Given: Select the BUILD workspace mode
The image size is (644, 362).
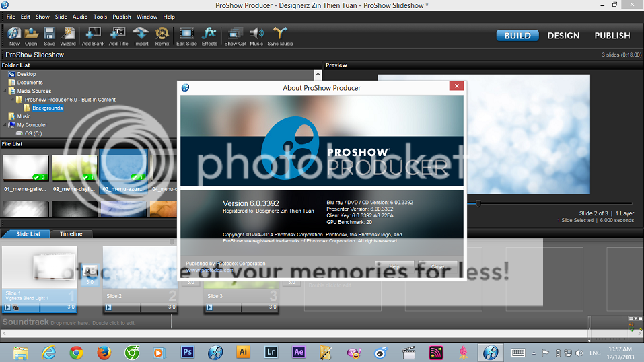Looking at the screenshot, I should coord(517,36).
